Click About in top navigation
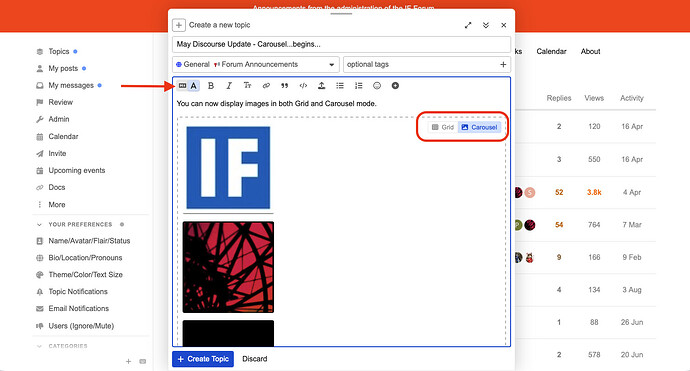Viewport: 690px width, 371px height. [590, 51]
